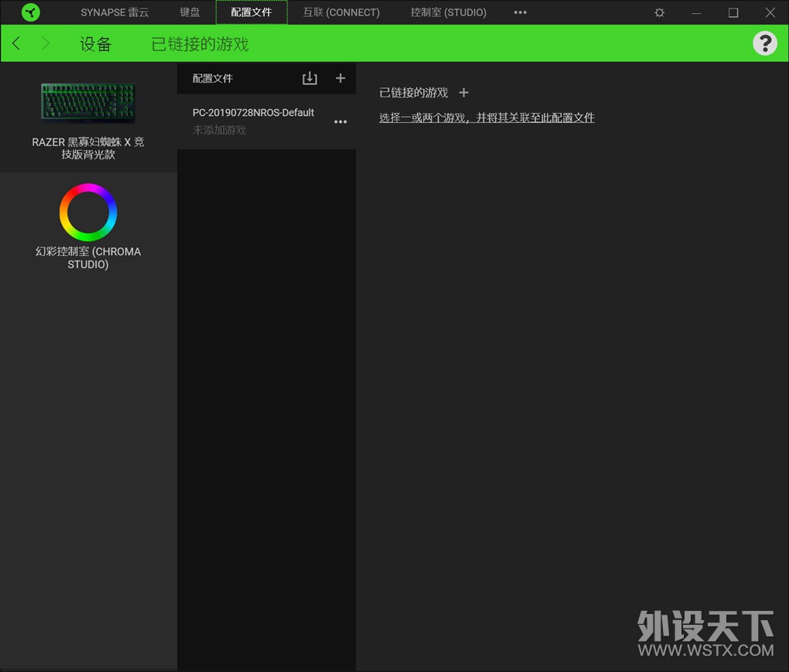
Task: Go back with the left arrow
Action: 16,43
